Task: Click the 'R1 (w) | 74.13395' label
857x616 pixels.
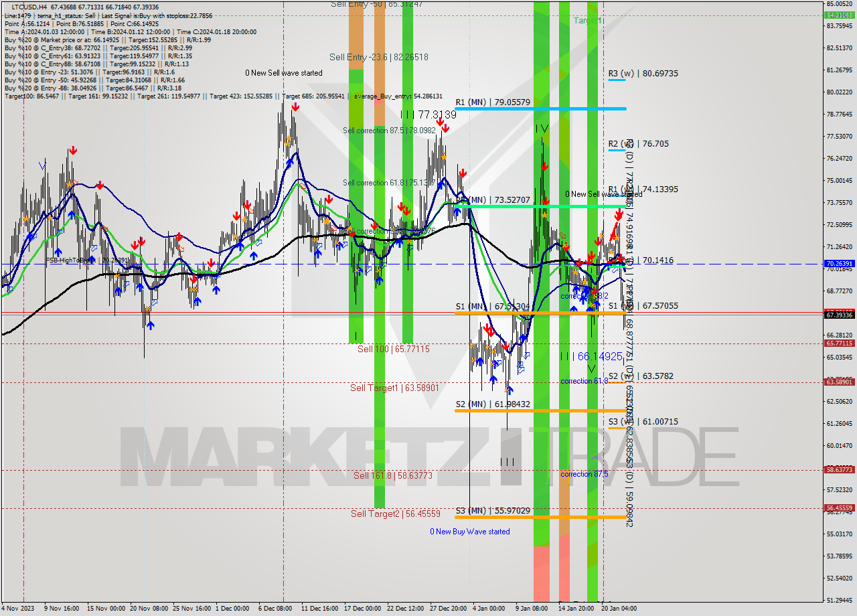Action: [x=643, y=189]
